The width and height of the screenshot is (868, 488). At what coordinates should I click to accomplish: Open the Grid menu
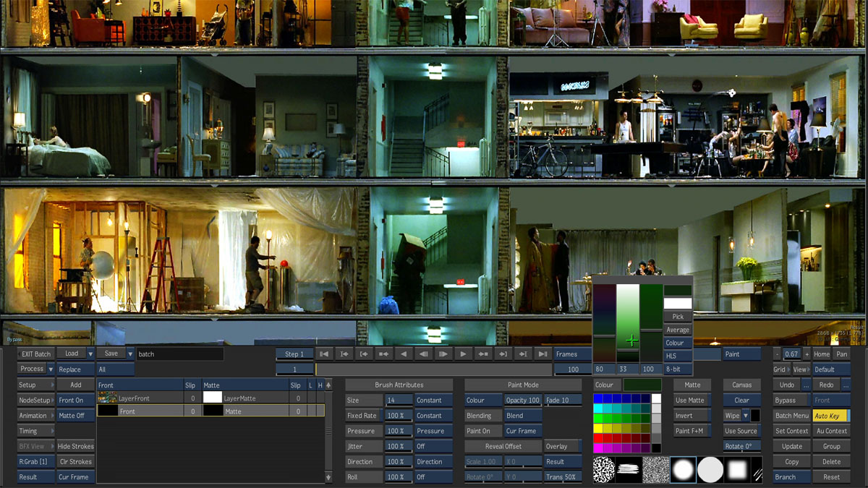(x=782, y=369)
